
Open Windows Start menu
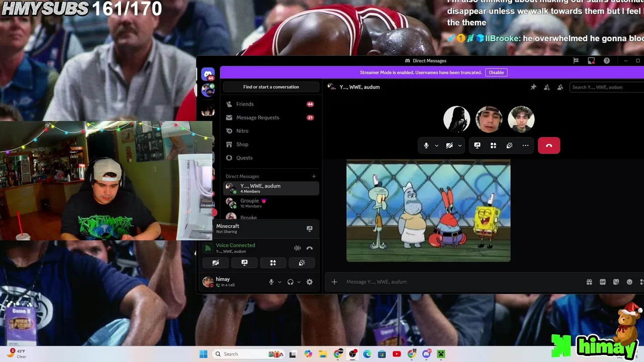(x=203, y=354)
